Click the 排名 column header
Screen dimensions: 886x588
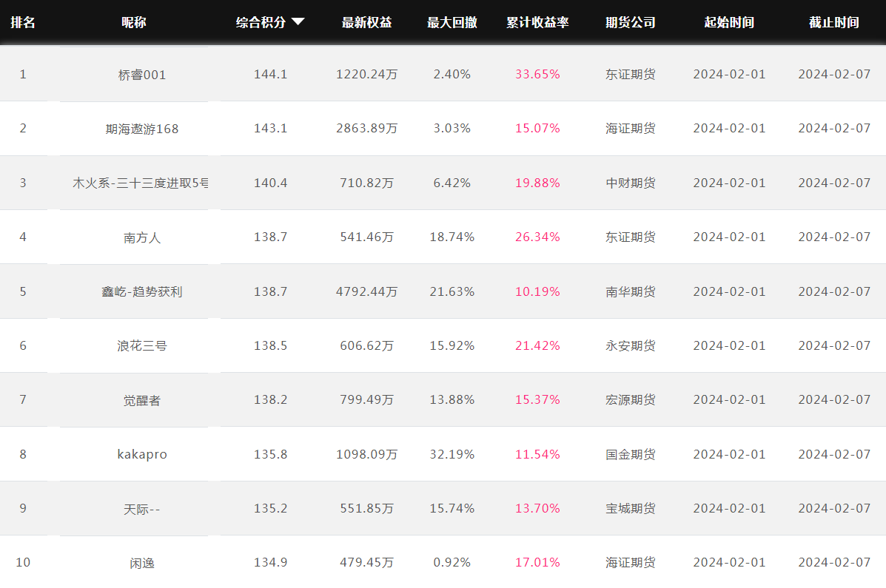23,22
